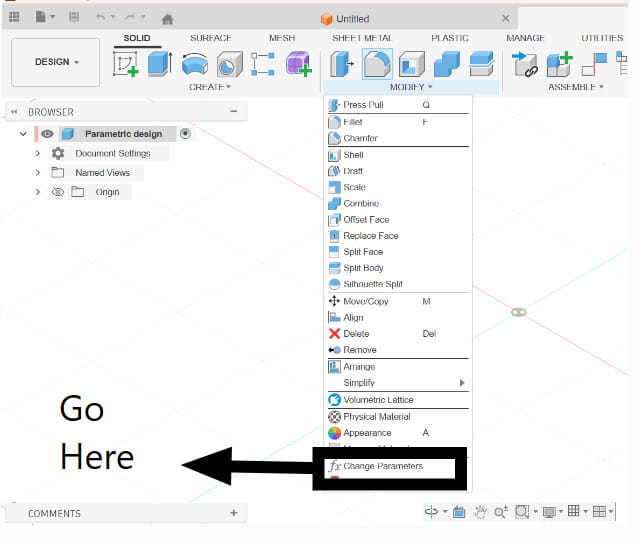Activate the Parametric design component radio button
Screen dimensions: 640x543
coord(185,134)
